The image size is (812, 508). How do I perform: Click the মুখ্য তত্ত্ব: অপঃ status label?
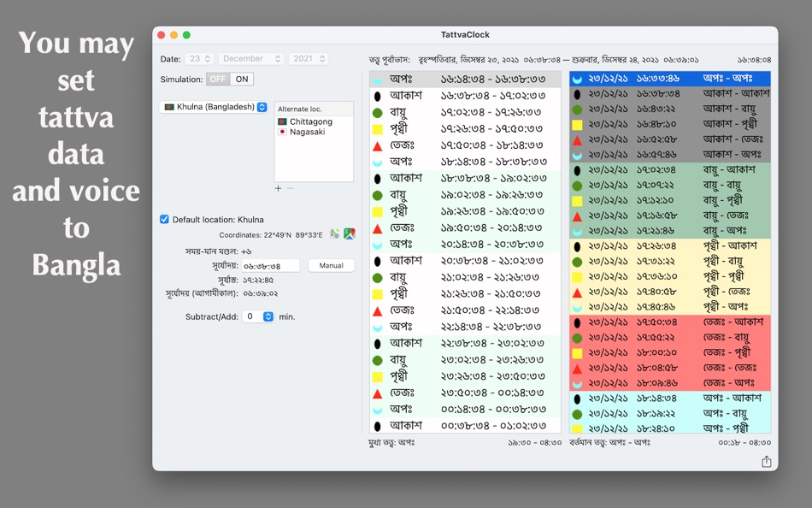[391, 443]
